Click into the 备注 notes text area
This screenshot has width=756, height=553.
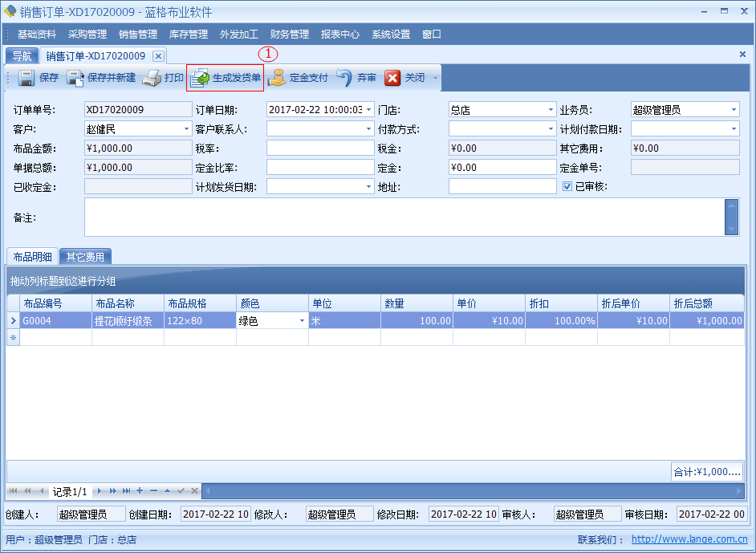point(401,218)
